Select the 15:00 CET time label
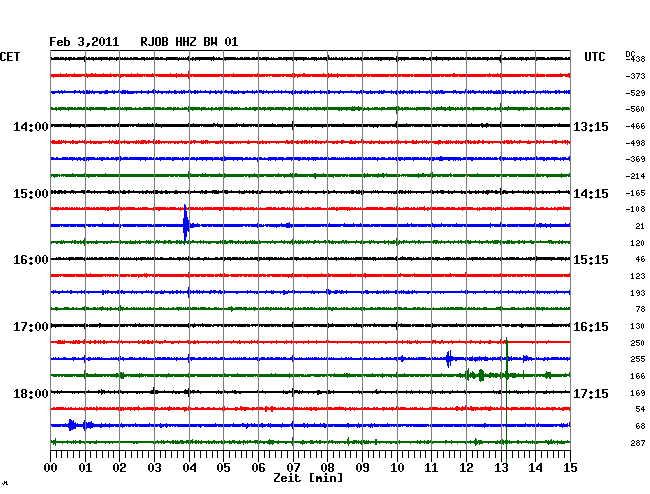This screenshot has width=650, height=494. click(x=31, y=194)
